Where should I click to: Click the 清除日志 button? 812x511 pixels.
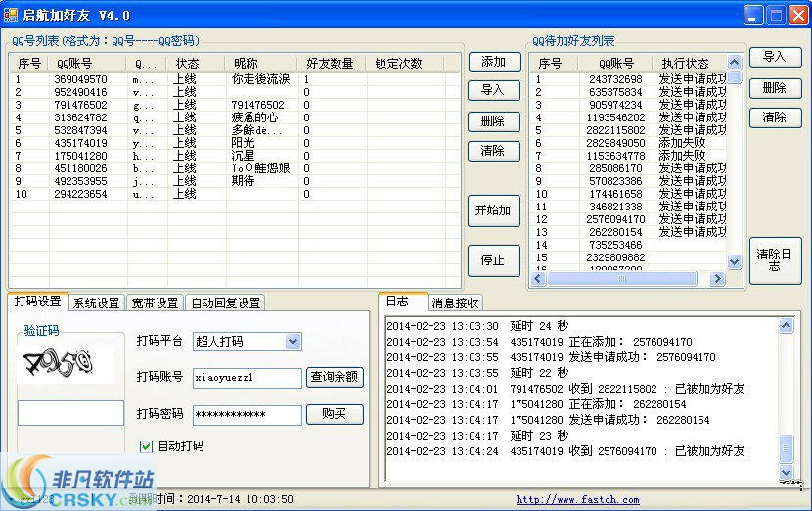(775, 260)
